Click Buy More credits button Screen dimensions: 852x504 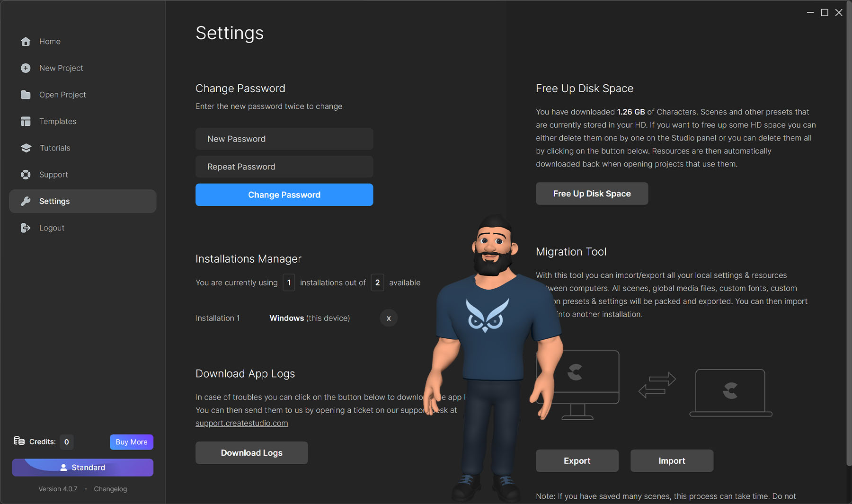point(131,442)
